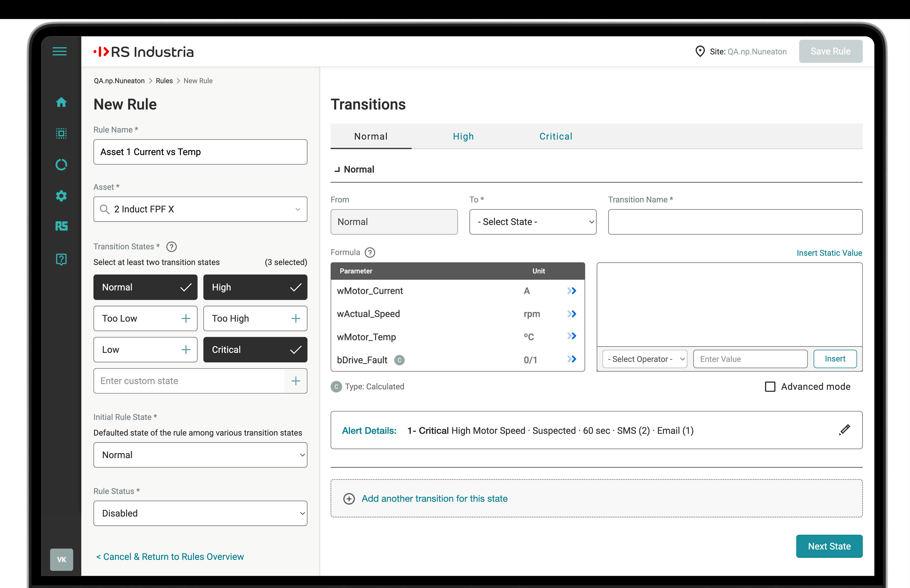Show Formula help tooltip icon

(x=370, y=252)
